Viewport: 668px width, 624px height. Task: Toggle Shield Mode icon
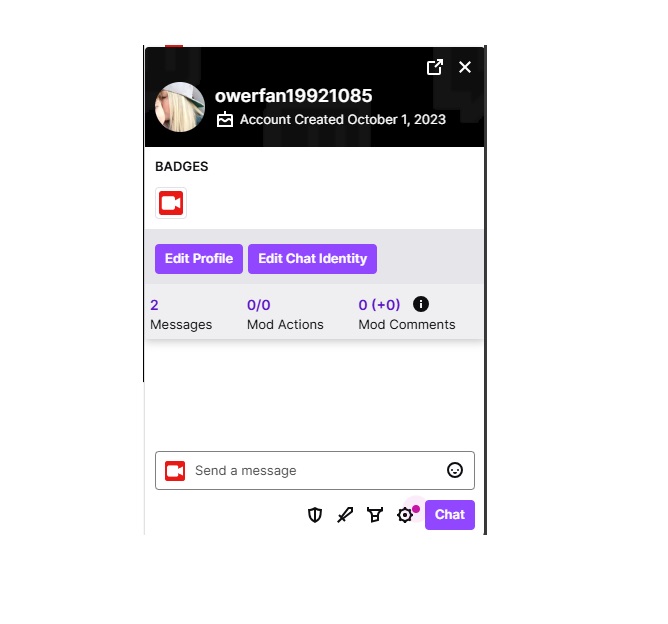[x=315, y=515]
